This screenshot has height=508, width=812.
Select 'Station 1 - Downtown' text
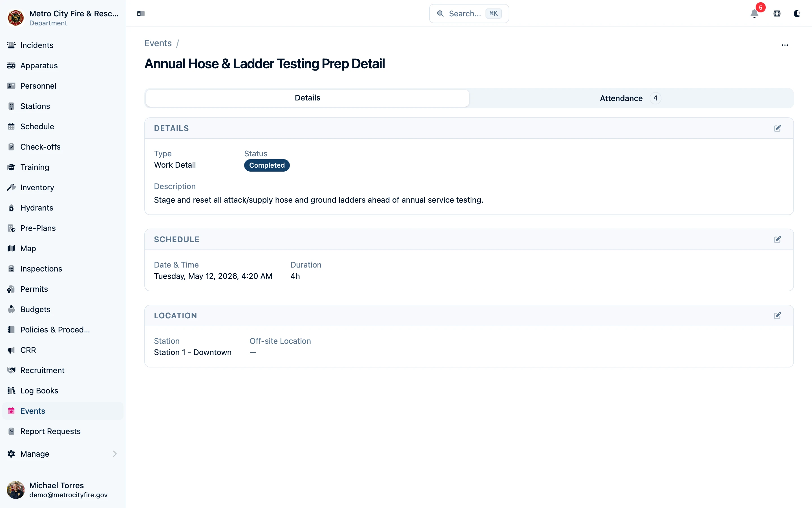coord(193,352)
